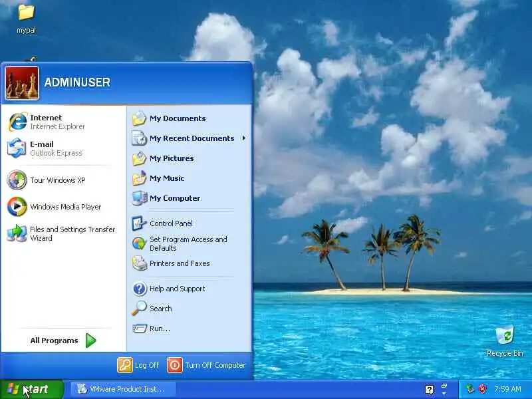Open the Printers and Faxes icon

[x=139, y=263]
